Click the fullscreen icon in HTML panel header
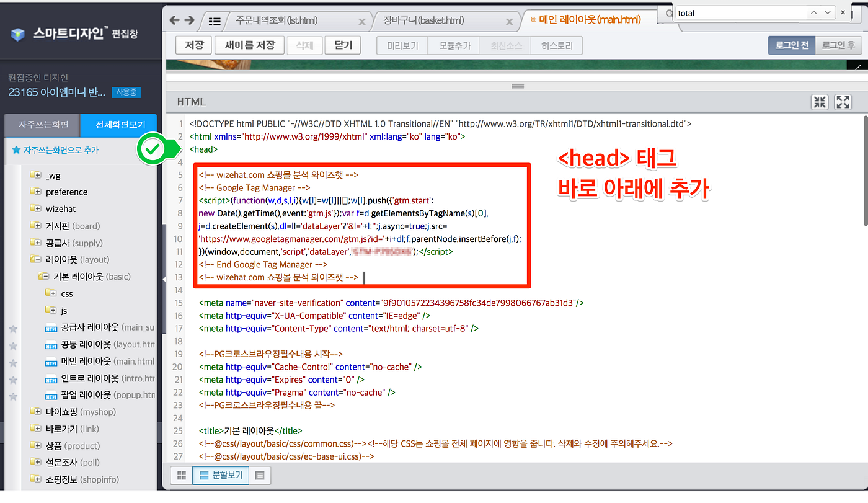The image size is (868, 503). pos(843,101)
